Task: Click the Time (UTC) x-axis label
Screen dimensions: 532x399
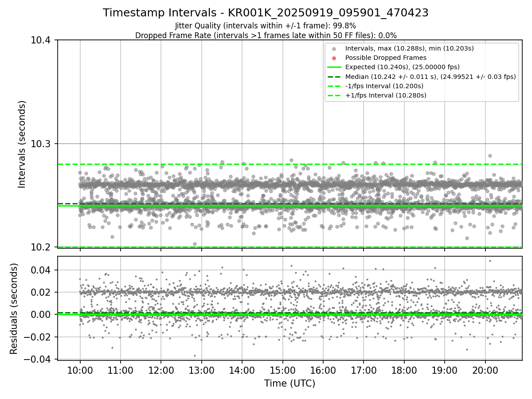Action: click(x=289, y=383)
